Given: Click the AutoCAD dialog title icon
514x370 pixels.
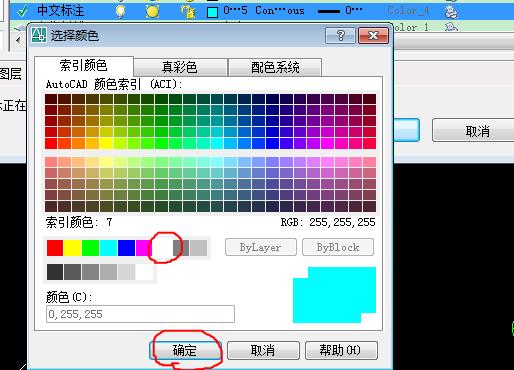Looking at the screenshot, I should coord(39,35).
